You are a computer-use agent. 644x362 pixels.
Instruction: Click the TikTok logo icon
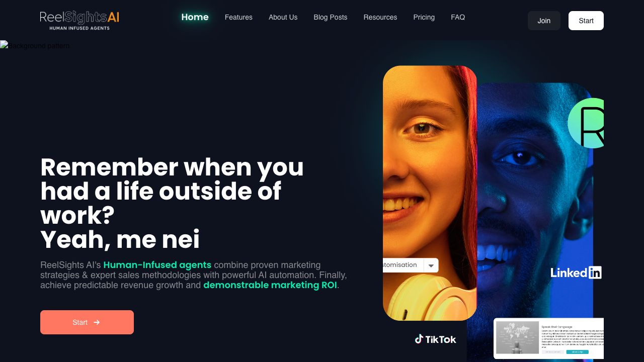[419, 339]
